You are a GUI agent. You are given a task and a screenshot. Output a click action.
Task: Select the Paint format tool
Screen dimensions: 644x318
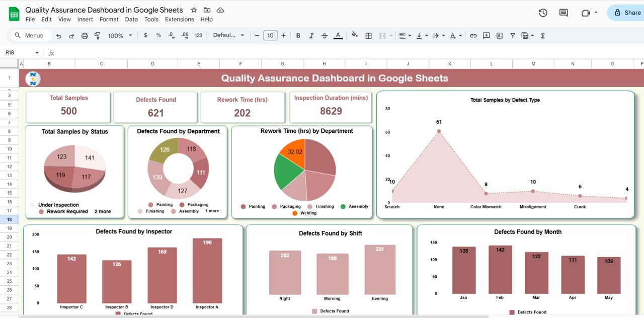98,36
